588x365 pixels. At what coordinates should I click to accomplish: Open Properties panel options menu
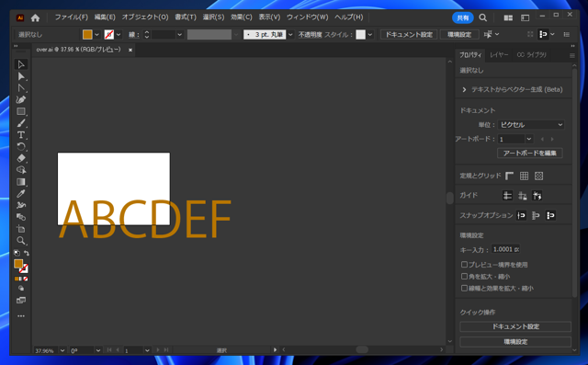pos(571,55)
